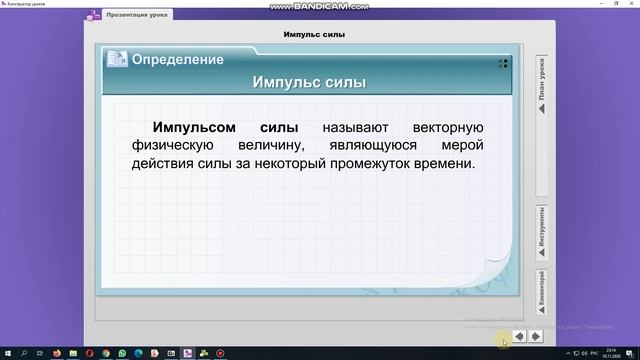Click the Определение slide header label
The image size is (640, 360).
coord(178,60)
